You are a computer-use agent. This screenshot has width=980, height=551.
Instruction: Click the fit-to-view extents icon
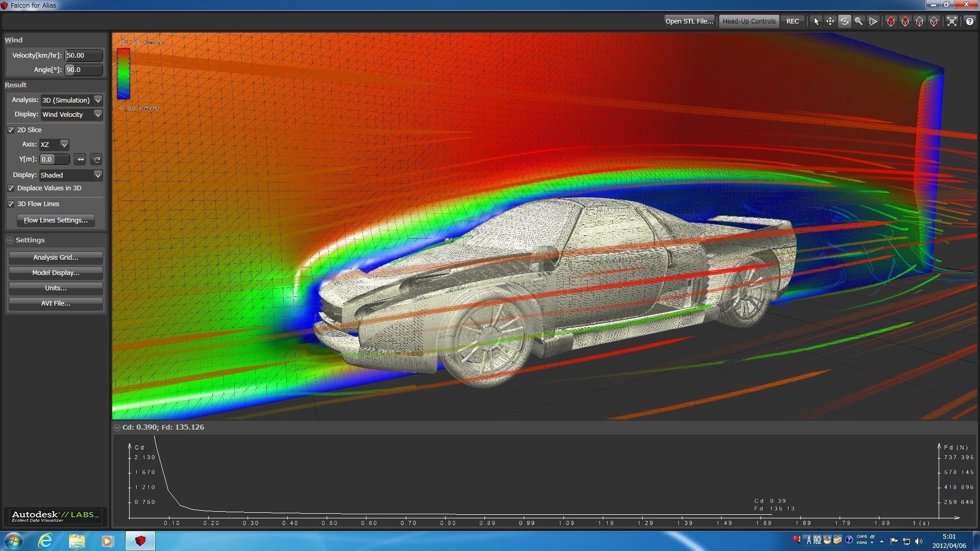pyautogui.click(x=952, y=21)
